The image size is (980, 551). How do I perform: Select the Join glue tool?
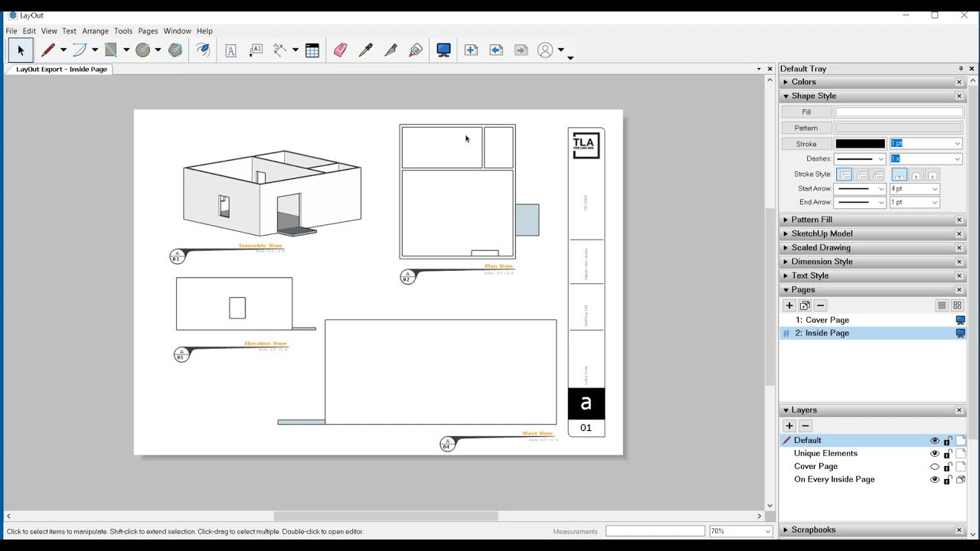click(416, 51)
